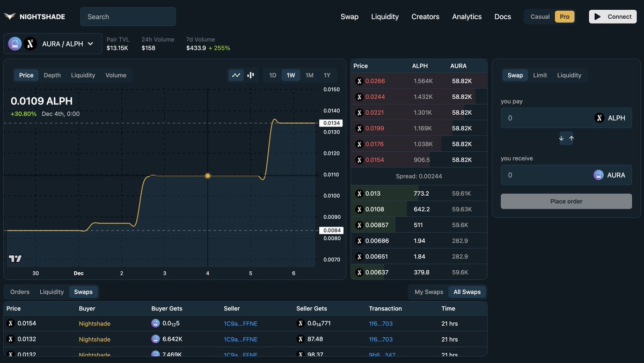Click the Nightshade winged logo icon
Image resolution: width=644 pixels, height=363 pixels.
[10, 17]
